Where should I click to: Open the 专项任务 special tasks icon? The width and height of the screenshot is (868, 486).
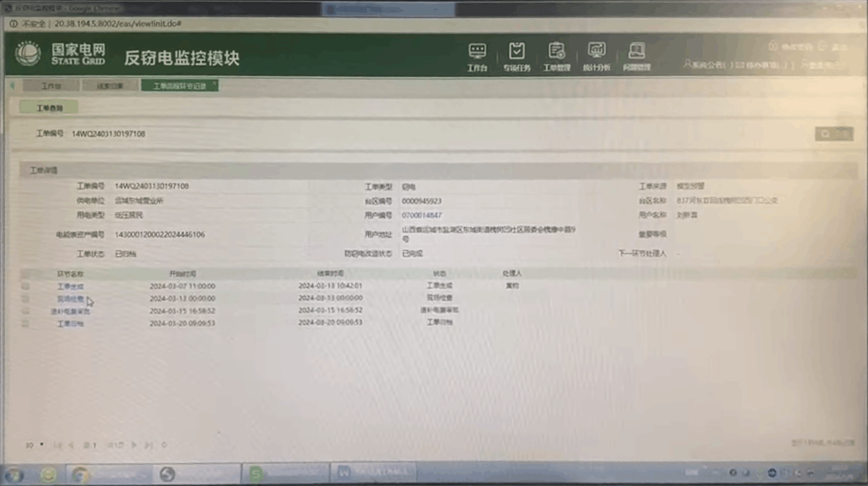click(x=516, y=56)
